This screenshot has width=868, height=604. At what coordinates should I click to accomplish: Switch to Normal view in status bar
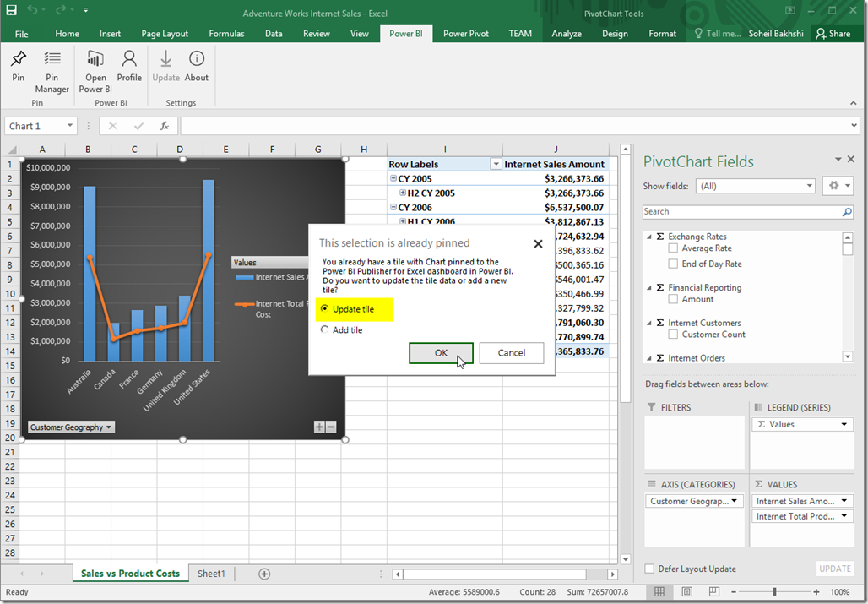click(x=659, y=592)
